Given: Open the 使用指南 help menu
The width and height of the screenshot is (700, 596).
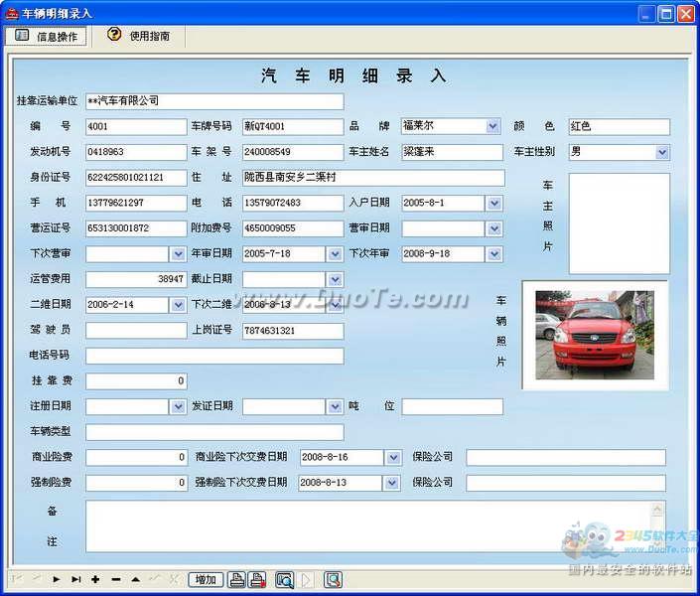Looking at the screenshot, I should pos(139,36).
